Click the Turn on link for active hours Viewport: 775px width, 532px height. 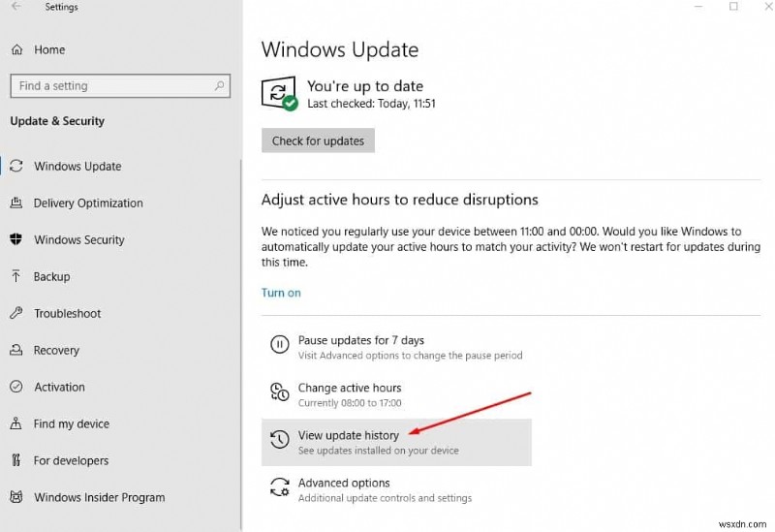click(281, 293)
